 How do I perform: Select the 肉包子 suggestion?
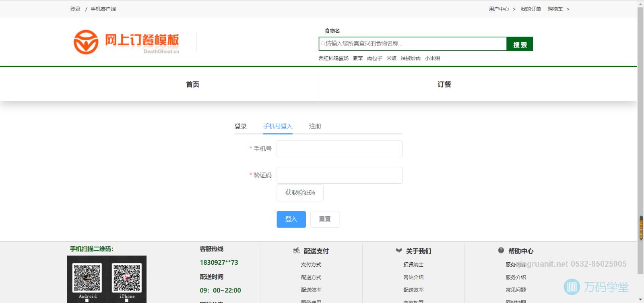click(x=374, y=58)
